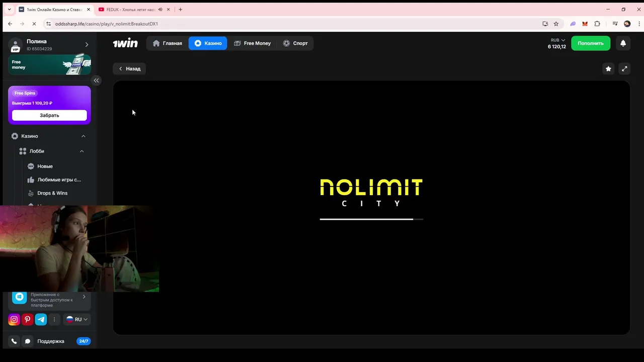
Task: Click the Пополнить deposit button
Action: click(591, 43)
